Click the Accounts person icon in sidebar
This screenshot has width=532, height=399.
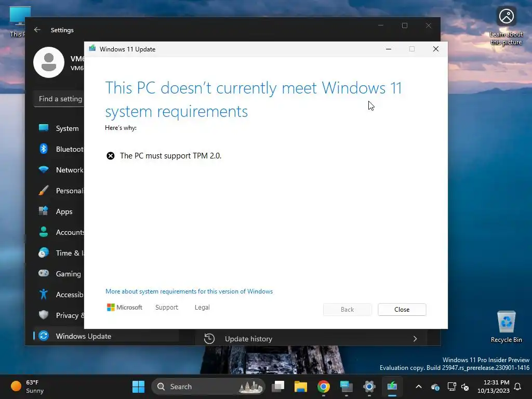pos(44,232)
